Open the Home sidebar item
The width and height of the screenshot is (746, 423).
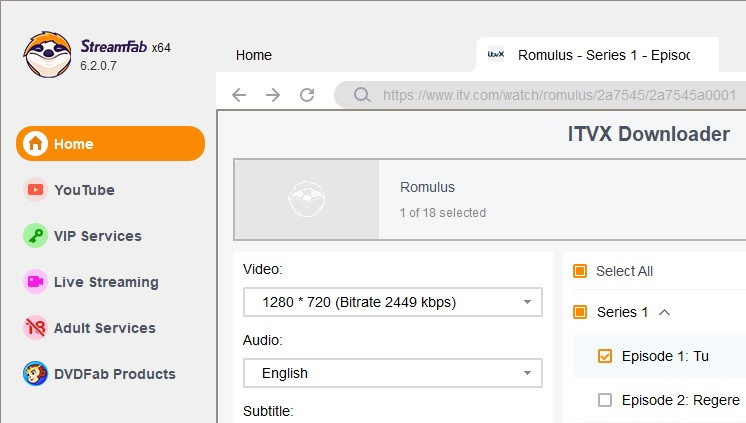110,143
